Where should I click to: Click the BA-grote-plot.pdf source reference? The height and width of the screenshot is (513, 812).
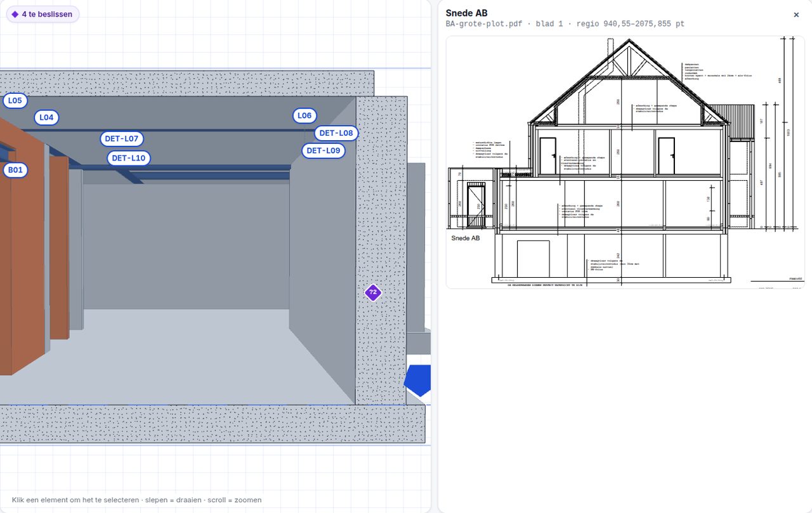[484, 24]
